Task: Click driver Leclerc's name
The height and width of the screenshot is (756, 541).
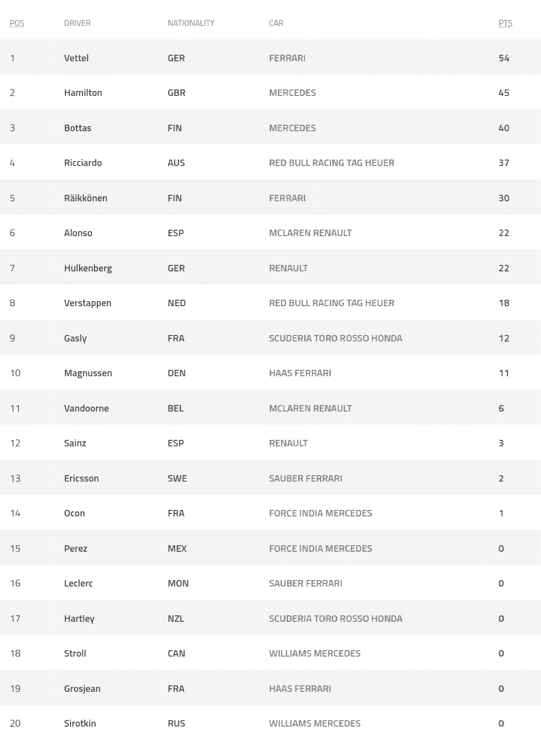Action: [78, 583]
